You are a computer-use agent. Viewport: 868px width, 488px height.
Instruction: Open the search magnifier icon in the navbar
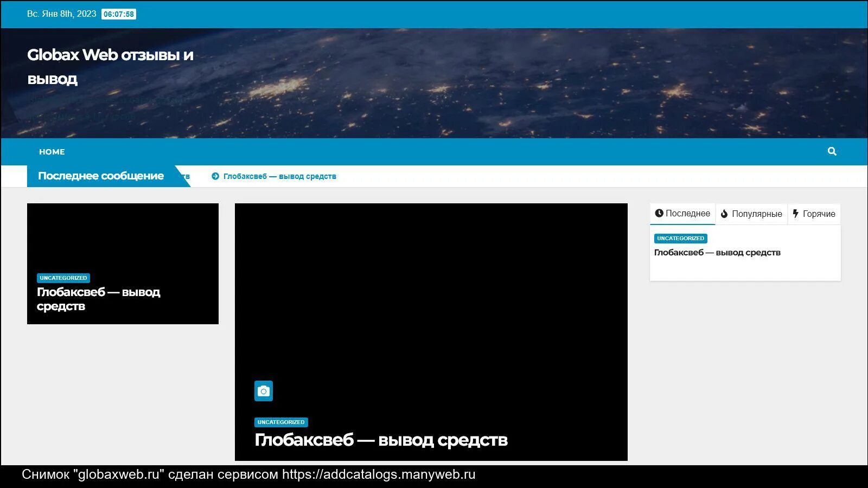coord(832,151)
